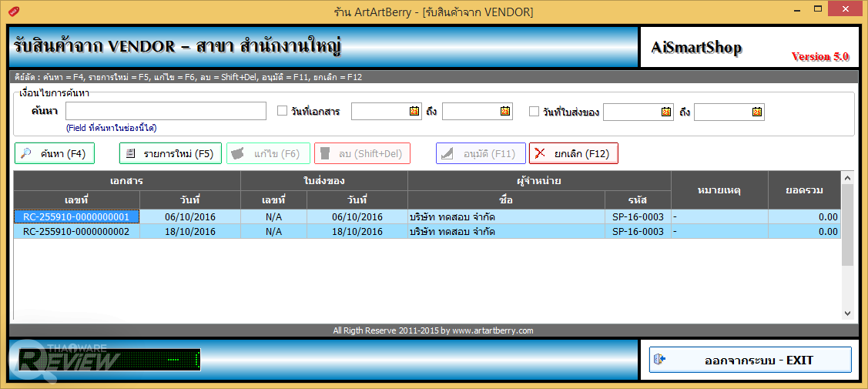Click document date 06/10/2016 in first row

pos(190,217)
